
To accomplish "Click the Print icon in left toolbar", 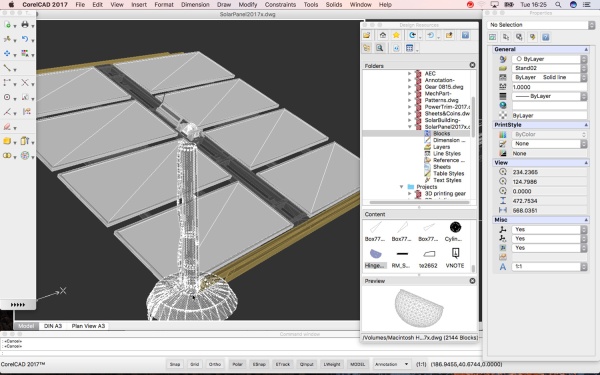I will [25, 24].
